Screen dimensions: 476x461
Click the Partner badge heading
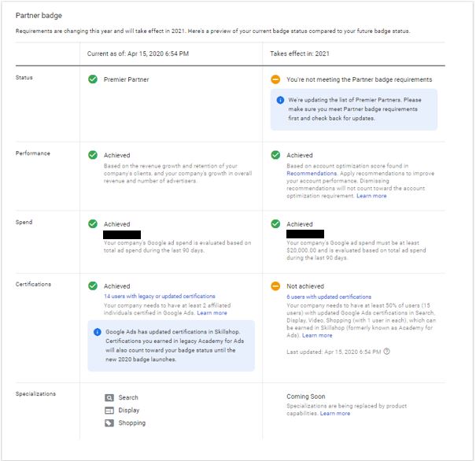click(39, 16)
